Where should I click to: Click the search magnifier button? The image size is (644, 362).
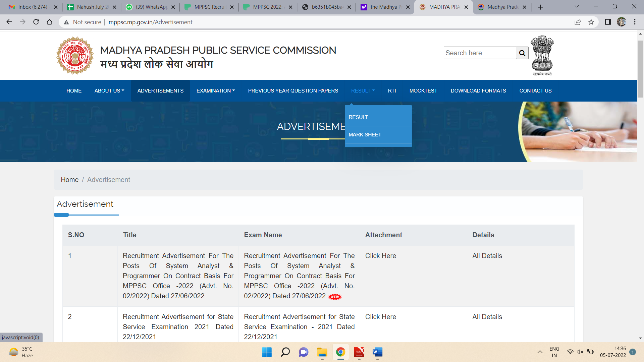coord(522,53)
